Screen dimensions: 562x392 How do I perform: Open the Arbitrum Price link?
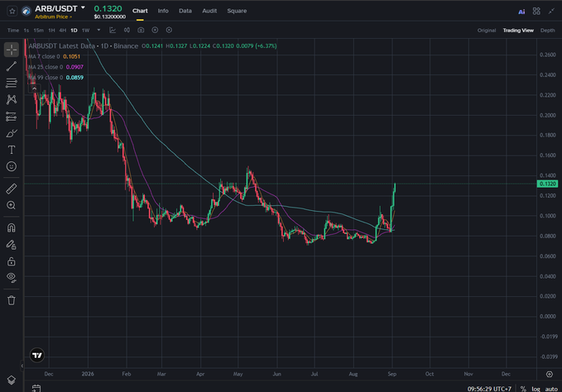click(x=53, y=17)
